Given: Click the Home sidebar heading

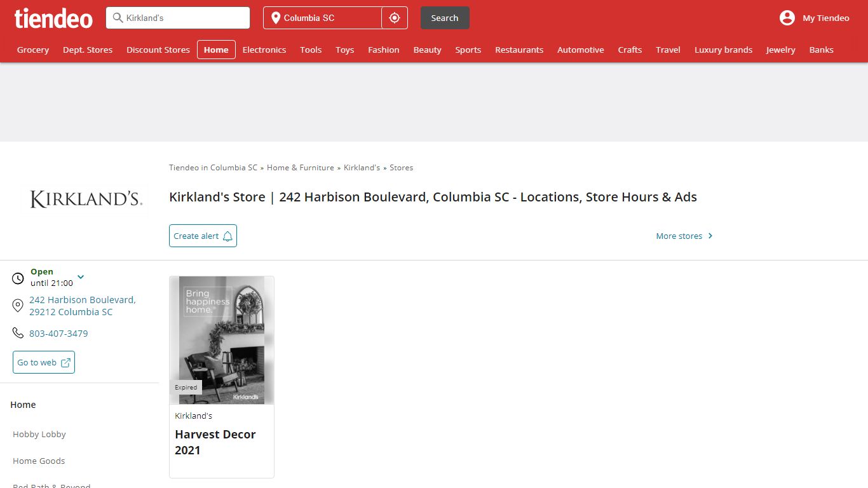Looking at the screenshot, I should [x=23, y=405].
